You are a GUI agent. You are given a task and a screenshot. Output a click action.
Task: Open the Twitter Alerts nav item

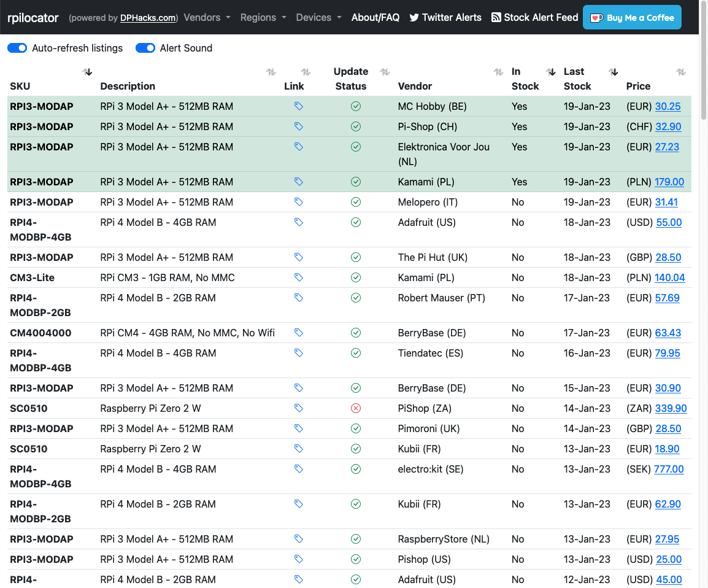click(445, 17)
